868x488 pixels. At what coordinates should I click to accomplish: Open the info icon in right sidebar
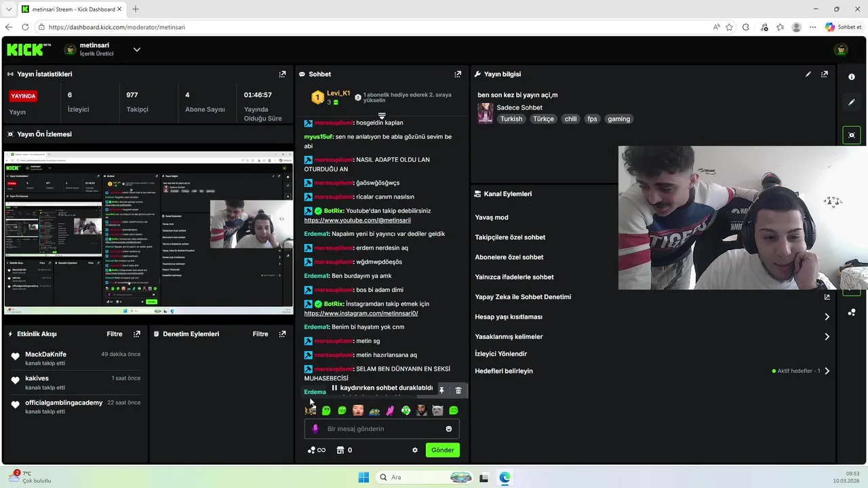pos(852,77)
